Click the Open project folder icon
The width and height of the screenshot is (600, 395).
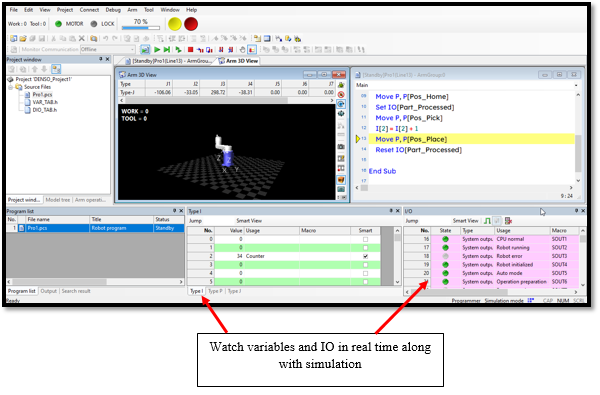[x=23, y=39]
